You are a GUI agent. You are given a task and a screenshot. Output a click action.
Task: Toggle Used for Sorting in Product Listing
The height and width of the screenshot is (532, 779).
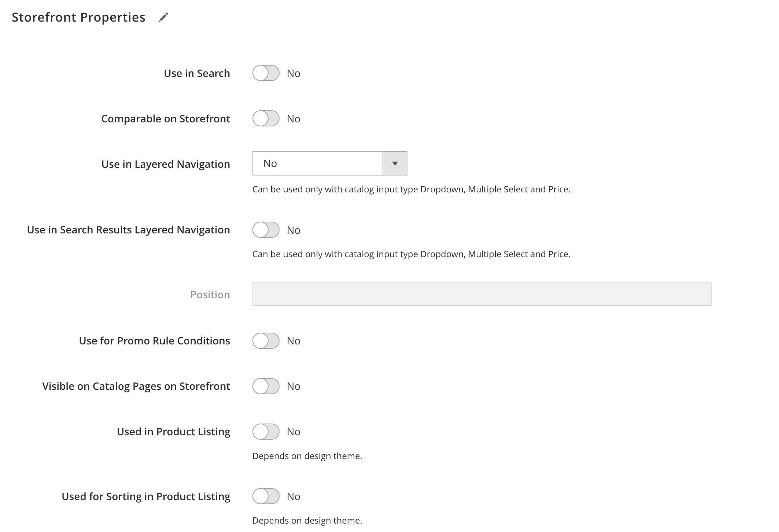[x=266, y=496]
